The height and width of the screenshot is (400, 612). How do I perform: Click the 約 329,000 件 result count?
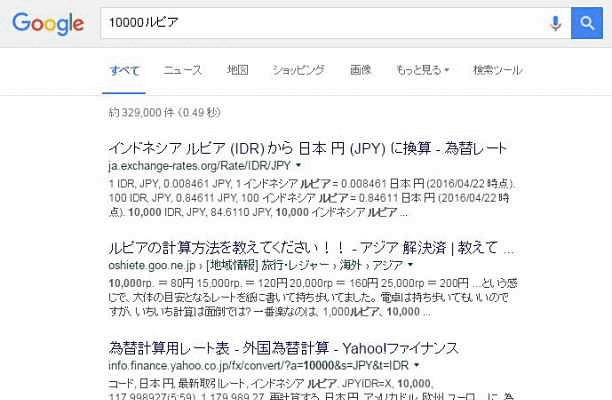[x=164, y=113]
